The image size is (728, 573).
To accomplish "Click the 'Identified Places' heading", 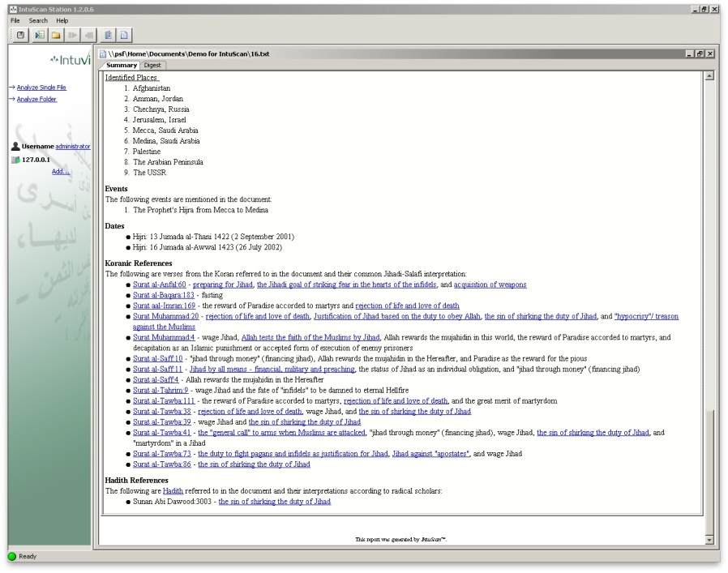I will point(131,78).
